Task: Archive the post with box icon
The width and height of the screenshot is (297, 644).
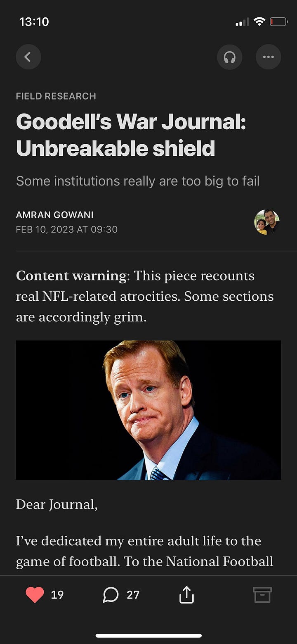Action: click(262, 595)
